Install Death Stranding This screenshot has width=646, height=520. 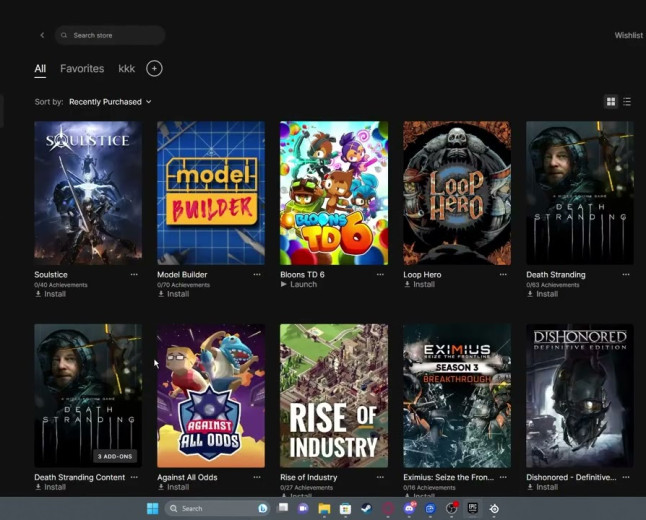pyautogui.click(x=543, y=294)
